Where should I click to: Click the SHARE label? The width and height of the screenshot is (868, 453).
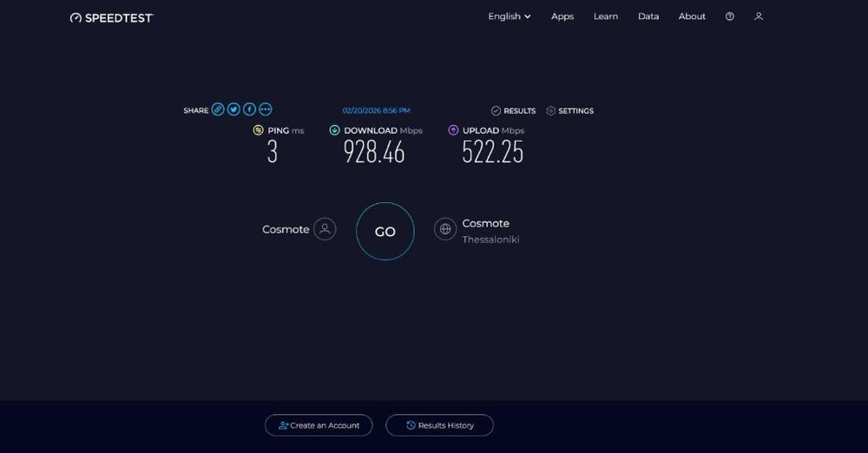pyautogui.click(x=196, y=110)
